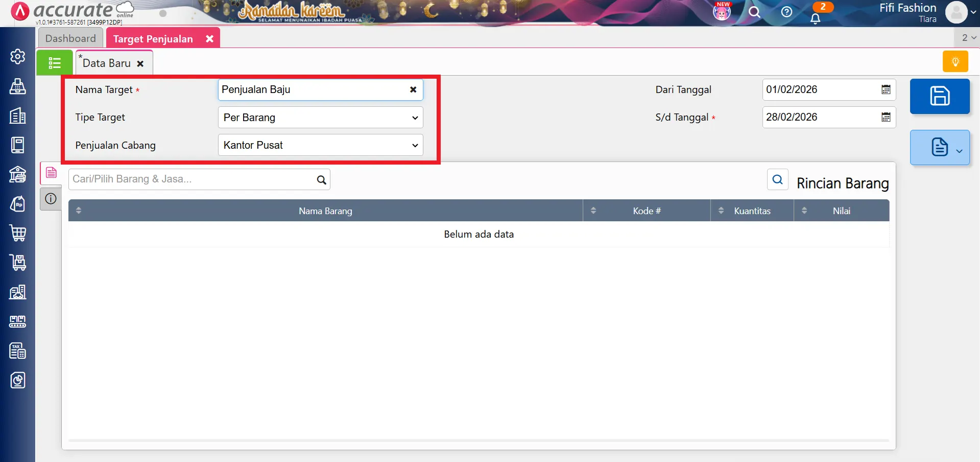
Task: Click the yellow lightbulb tips button
Action: (x=955, y=62)
